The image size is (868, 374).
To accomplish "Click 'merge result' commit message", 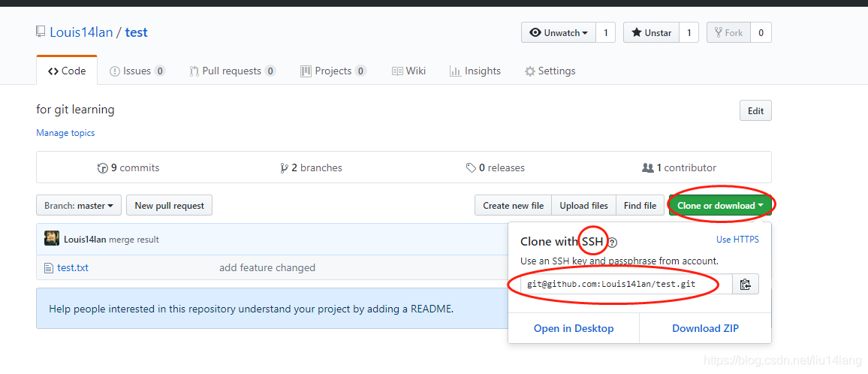I will pos(134,240).
